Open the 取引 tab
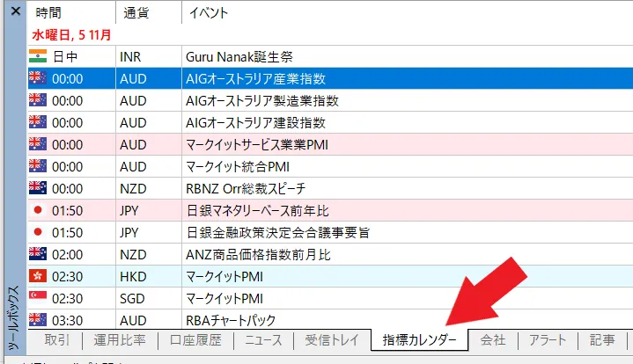This screenshot has height=364, width=633. (57, 340)
